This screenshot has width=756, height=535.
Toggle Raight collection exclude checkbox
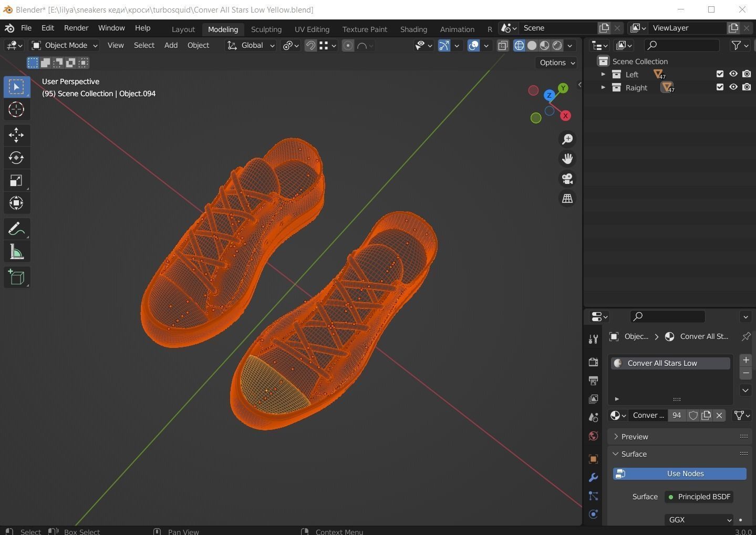720,87
